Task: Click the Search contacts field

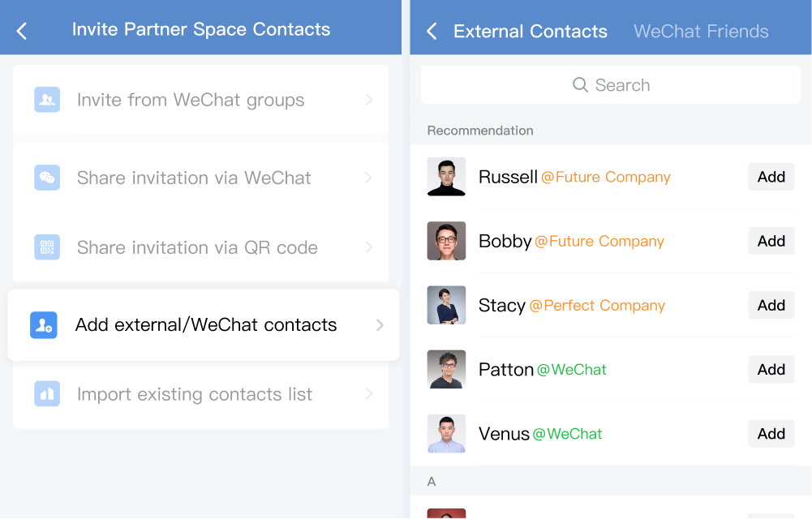Action: (611, 85)
